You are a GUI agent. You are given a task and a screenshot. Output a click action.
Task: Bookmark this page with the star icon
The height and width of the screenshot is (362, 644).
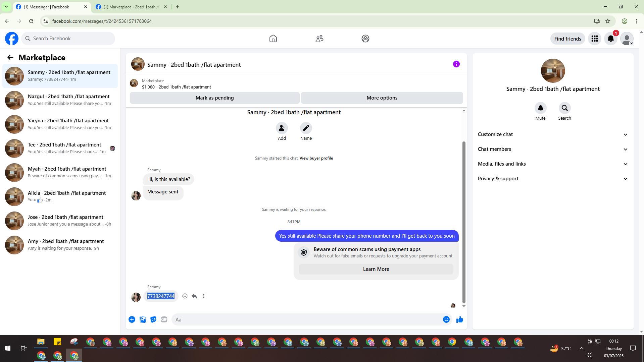(x=608, y=21)
